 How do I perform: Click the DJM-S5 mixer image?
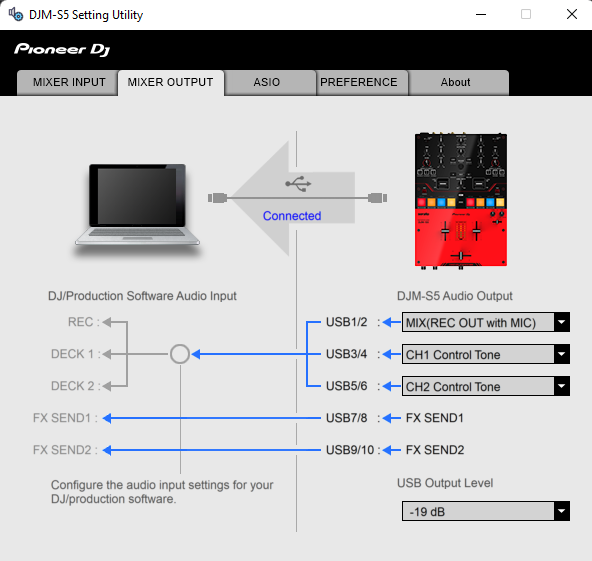461,201
